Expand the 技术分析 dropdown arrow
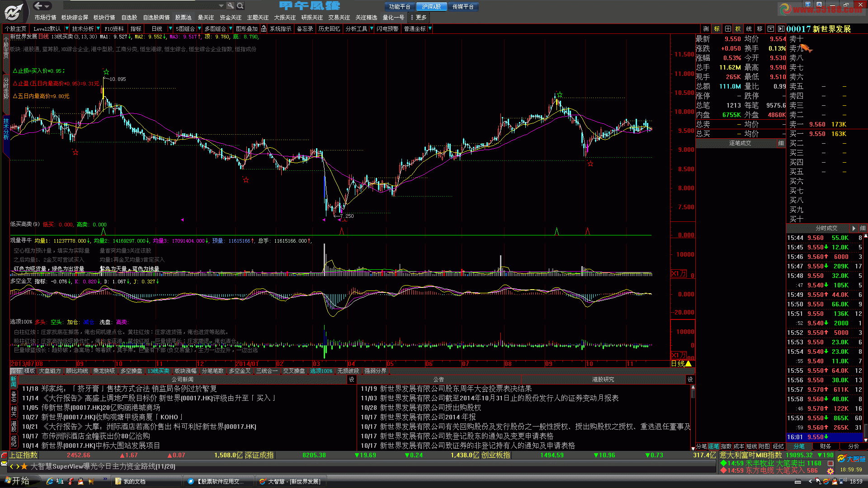This screenshot has height=488, width=868. (98, 28)
